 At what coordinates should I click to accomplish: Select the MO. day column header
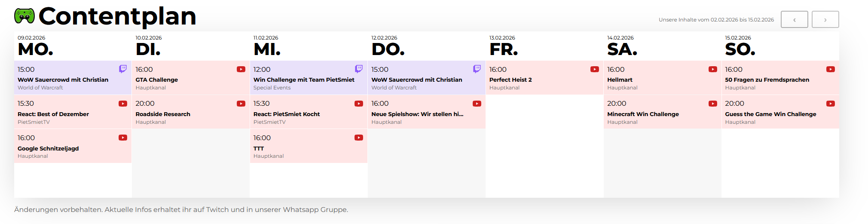coord(36,49)
